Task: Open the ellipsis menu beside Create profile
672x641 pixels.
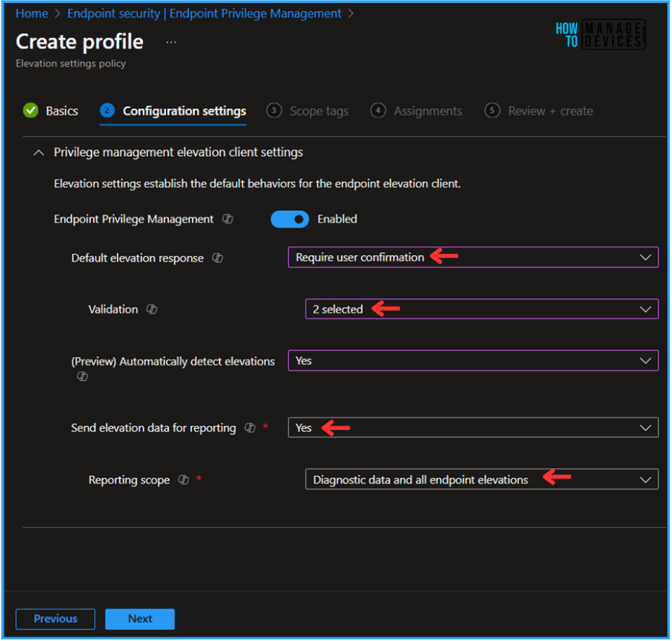Action: click(x=171, y=42)
